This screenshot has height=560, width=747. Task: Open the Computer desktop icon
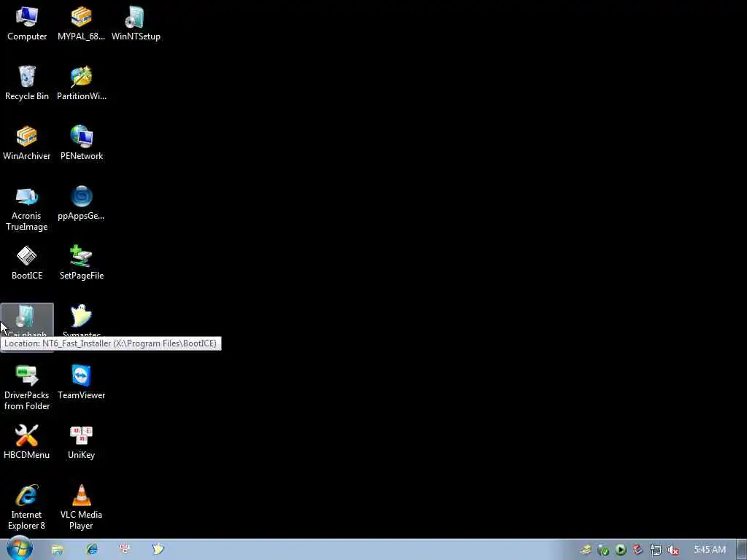point(27,24)
